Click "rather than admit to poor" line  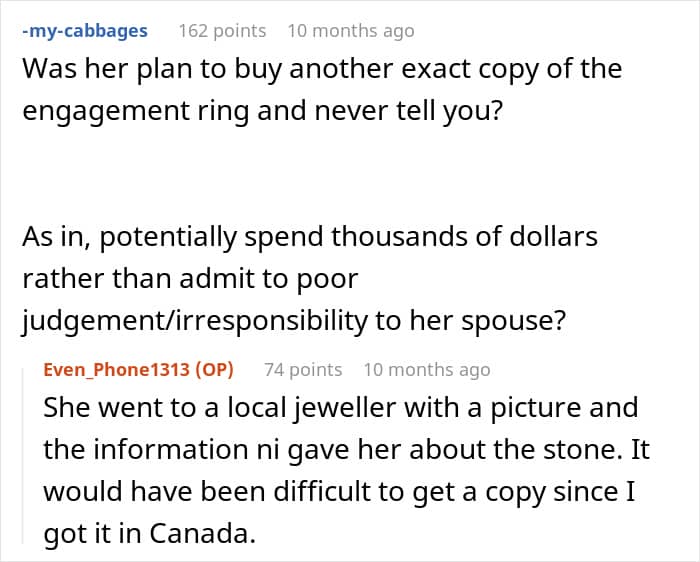coord(190,279)
